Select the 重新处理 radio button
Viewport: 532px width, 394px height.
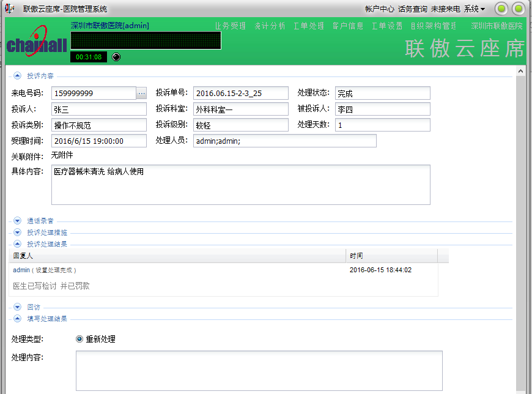tap(79, 339)
